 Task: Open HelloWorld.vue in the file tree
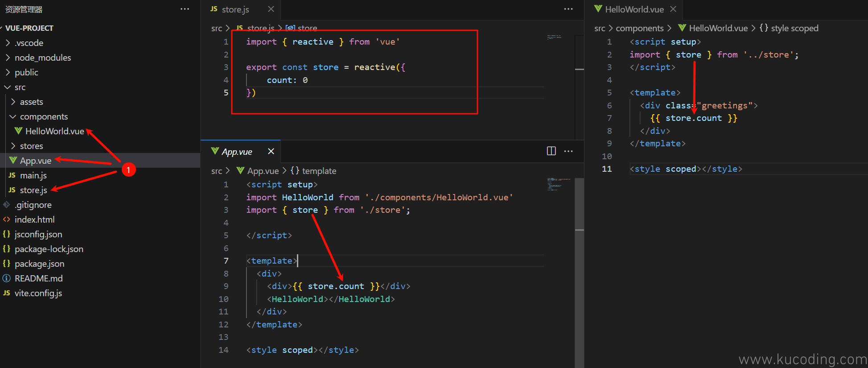click(x=54, y=131)
